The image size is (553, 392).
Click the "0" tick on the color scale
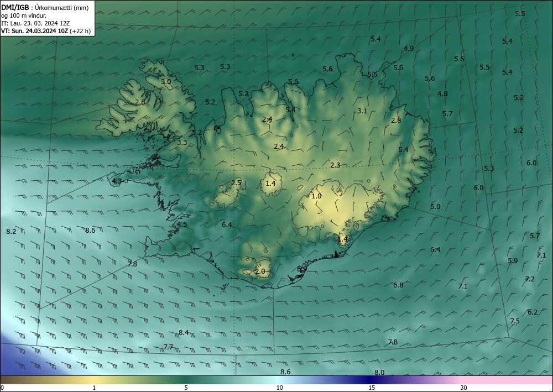(2, 388)
